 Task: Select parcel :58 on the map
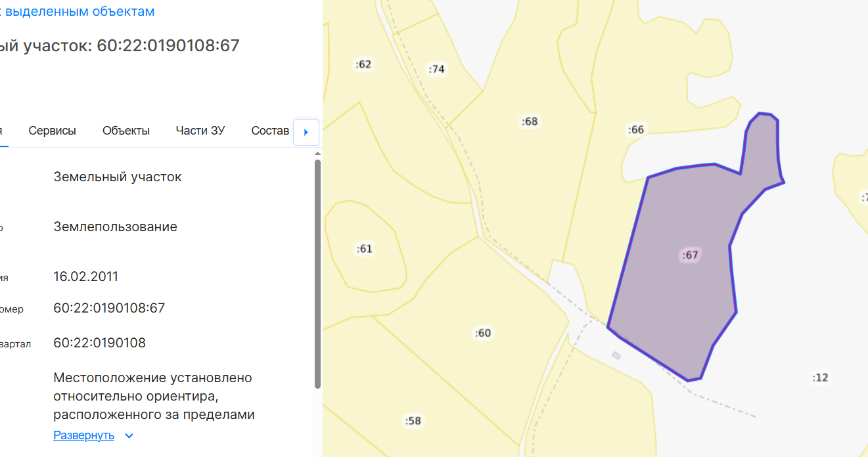tap(413, 421)
